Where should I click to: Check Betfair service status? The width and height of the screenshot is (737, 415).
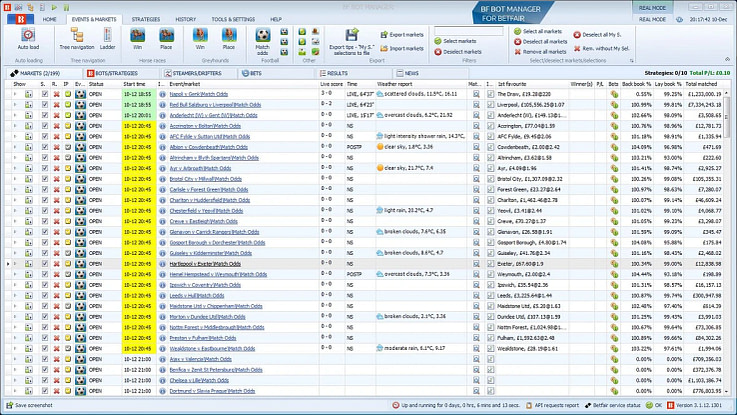(613, 405)
